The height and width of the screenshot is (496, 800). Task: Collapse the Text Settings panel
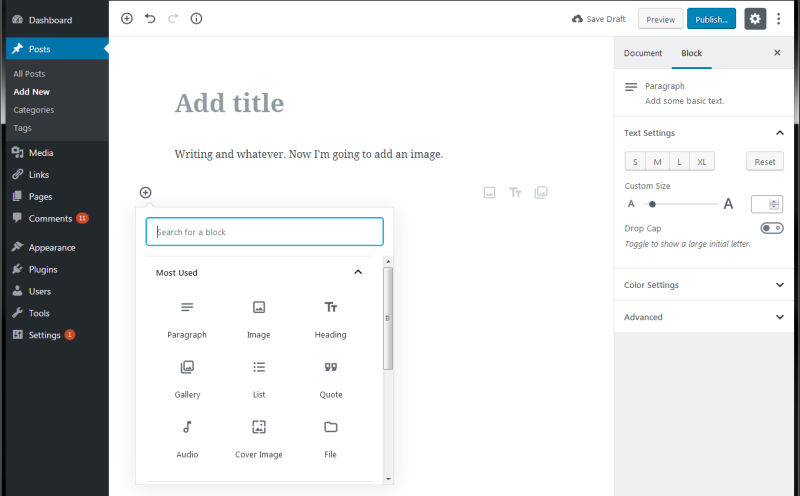point(704,133)
